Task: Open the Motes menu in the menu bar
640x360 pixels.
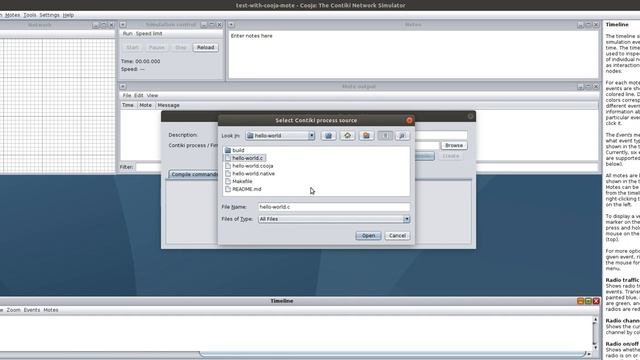Action: [12, 15]
